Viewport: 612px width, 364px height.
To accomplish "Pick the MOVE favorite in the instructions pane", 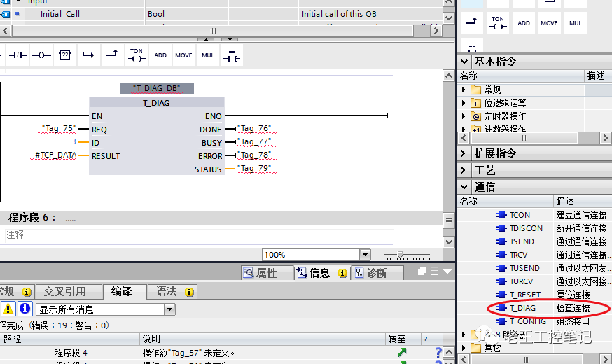I will pyautogui.click(x=549, y=22).
